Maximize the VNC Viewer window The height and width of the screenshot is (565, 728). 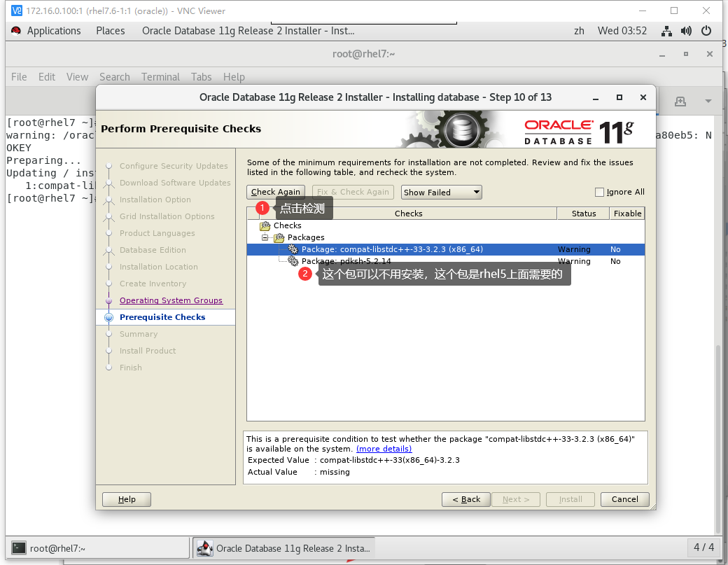(x=674, y=11)
